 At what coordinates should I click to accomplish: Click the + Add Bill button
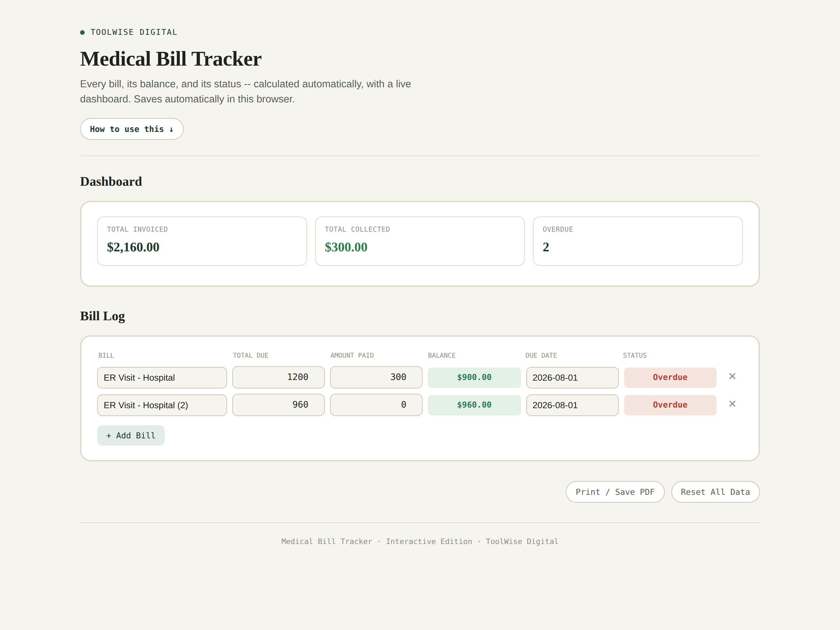[x=131, y=435]
